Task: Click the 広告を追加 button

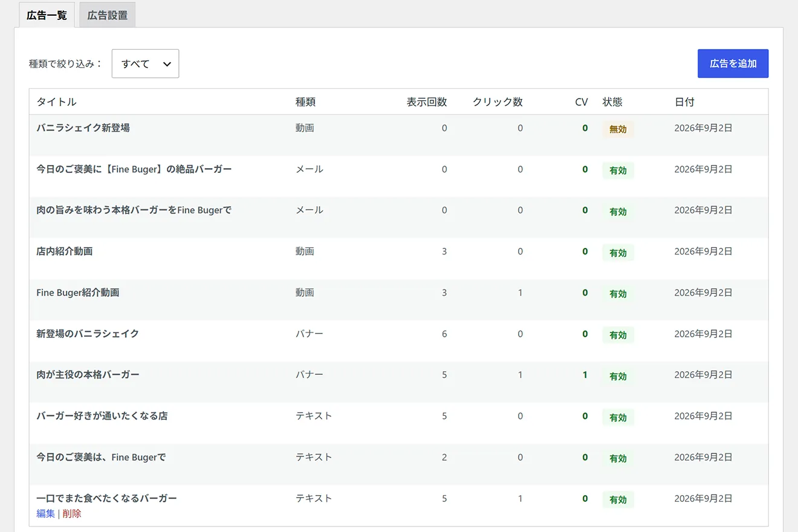Action: [x=733, y=63]
